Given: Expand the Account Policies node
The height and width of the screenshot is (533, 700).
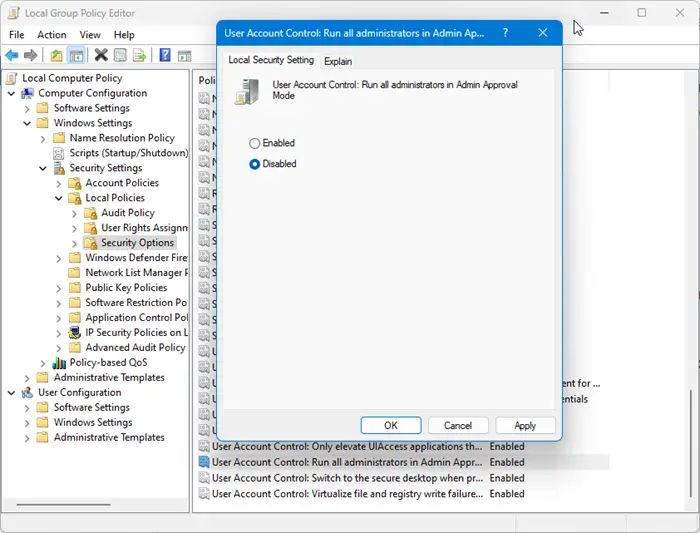Looking at the screenshot, I should (59, 183).
